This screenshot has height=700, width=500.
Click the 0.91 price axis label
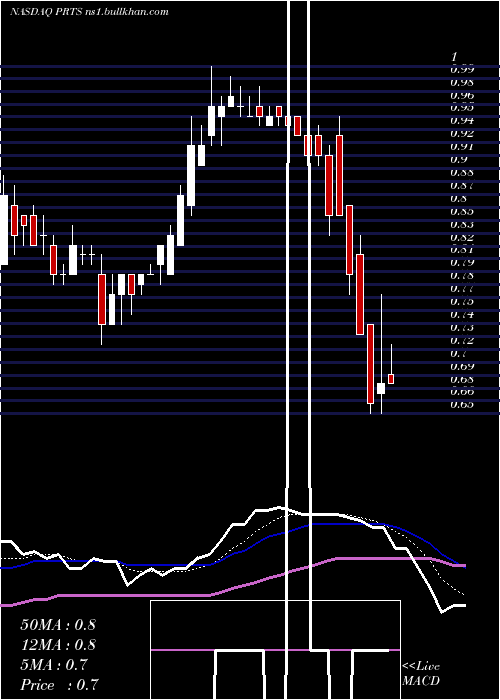point(462,146)
